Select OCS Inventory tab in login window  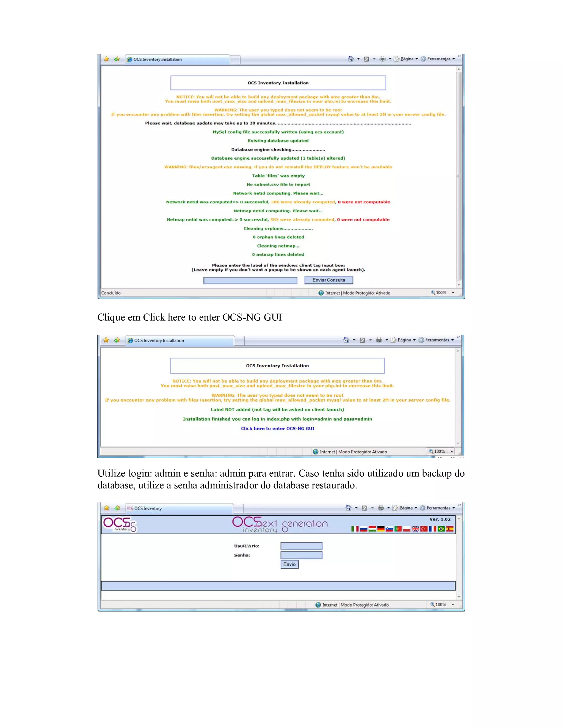179,508
